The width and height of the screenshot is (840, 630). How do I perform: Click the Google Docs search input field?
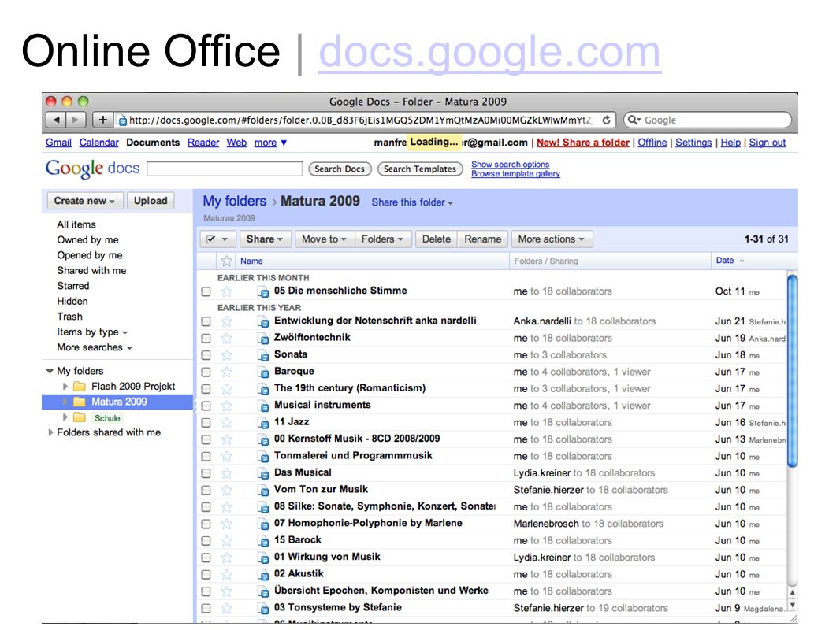[x=225, y=169]
